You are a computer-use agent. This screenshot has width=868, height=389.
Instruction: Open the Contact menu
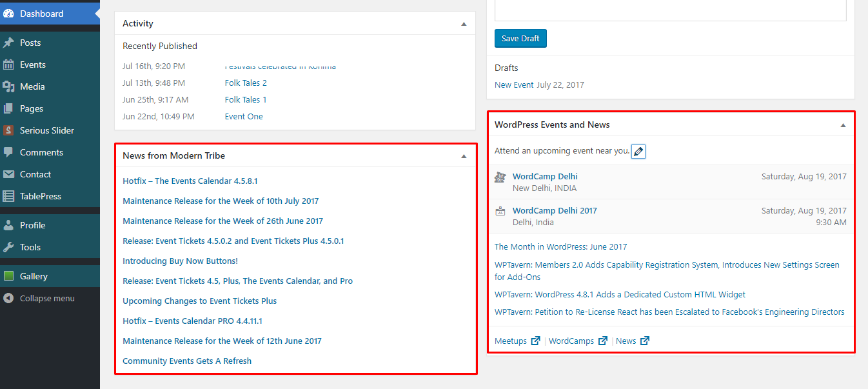tap(50, 174)
